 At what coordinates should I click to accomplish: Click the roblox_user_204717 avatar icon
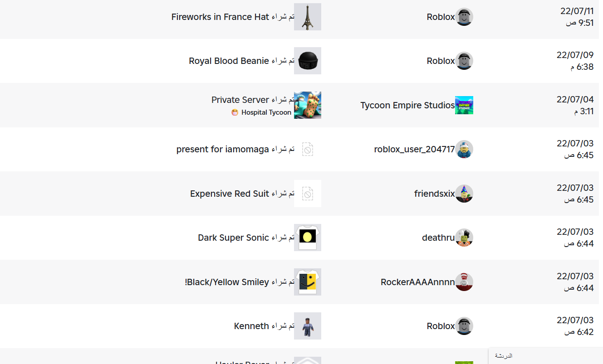point(464,149)
